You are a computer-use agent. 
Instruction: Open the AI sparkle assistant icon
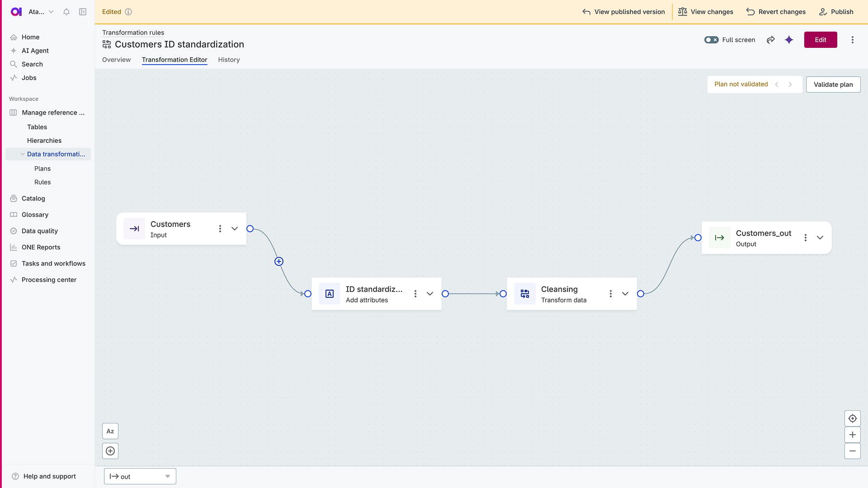click(x=789, y=40)
